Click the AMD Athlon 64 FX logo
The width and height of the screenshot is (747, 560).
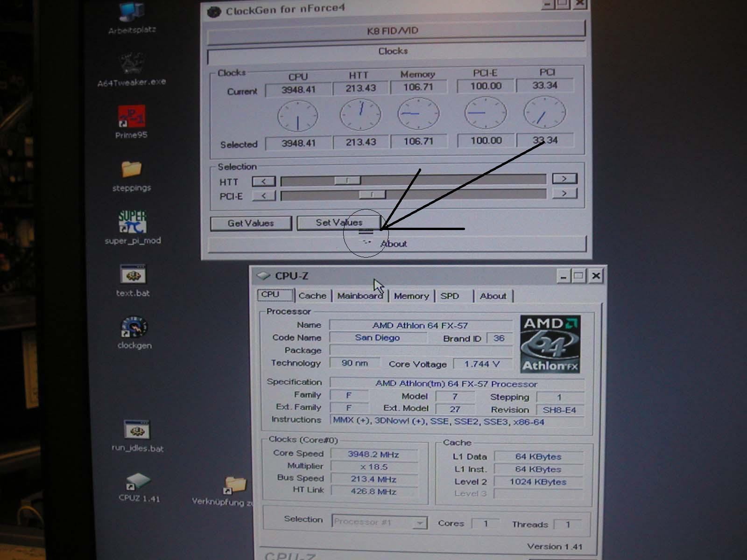(550, 344)
